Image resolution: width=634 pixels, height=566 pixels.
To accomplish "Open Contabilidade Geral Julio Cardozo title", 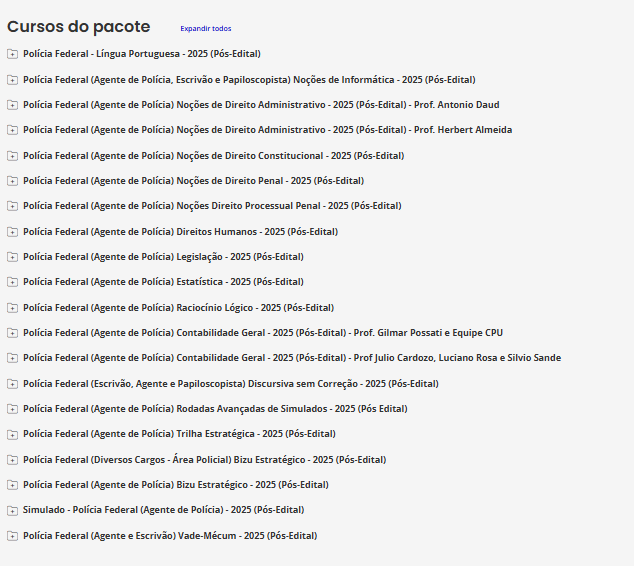I will [292, 358].
